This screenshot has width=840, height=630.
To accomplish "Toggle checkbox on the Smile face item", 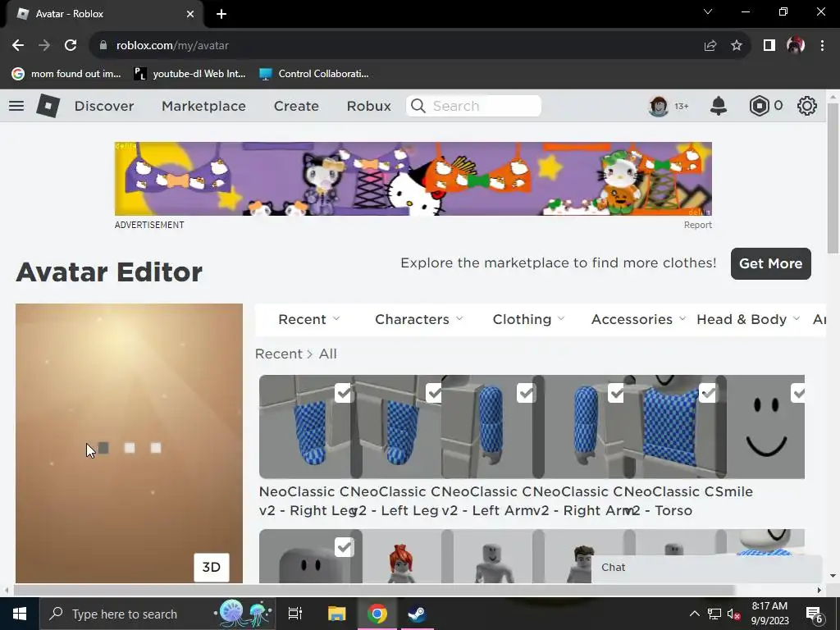I will 798,393.
